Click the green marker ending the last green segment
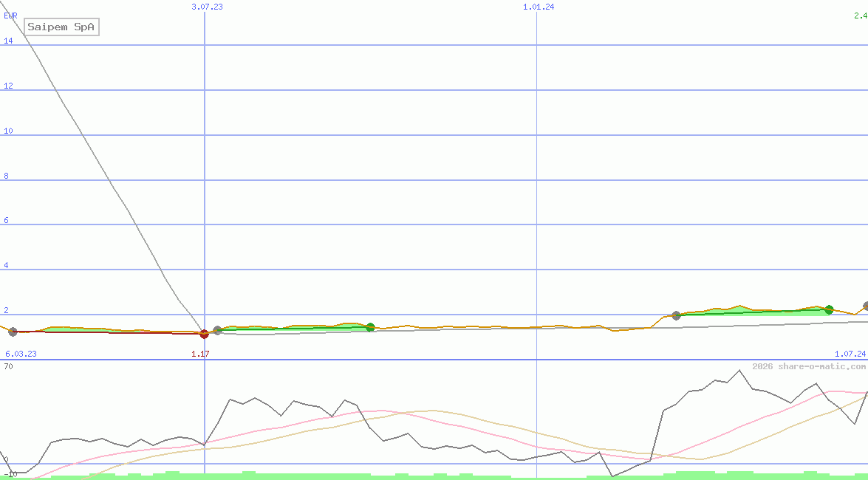Screen dimensions: 868x480 [x=829, y=309]
